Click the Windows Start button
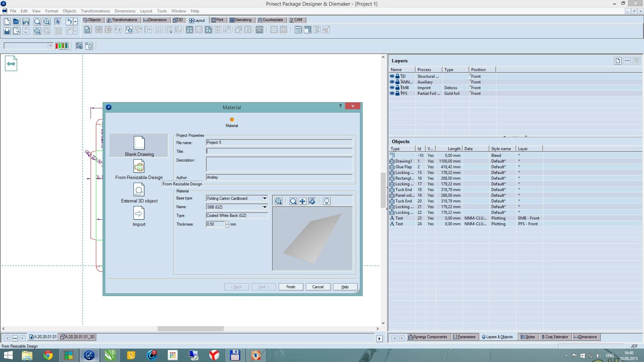 click(x=8, y=355)
